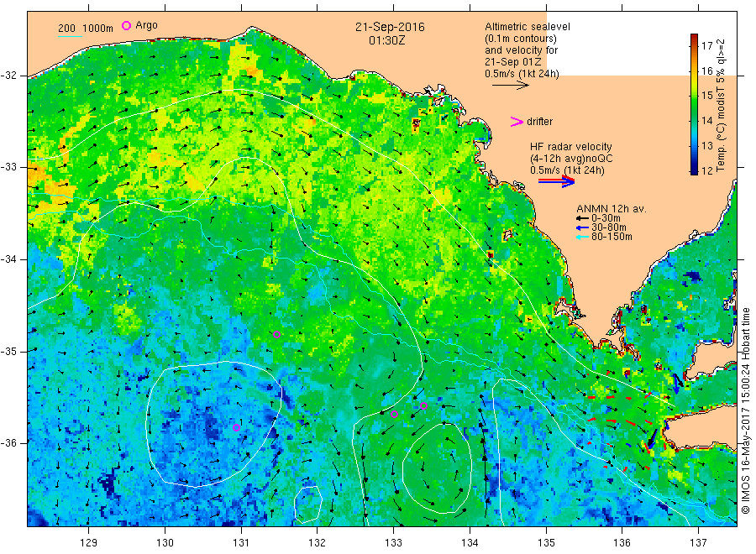
Task: Click the -33 latitude axis label
Action: (8, 167)
